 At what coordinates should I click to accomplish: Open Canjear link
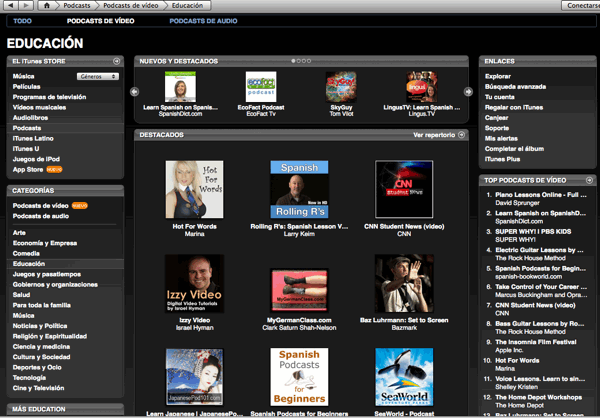[x=496, y=118]
